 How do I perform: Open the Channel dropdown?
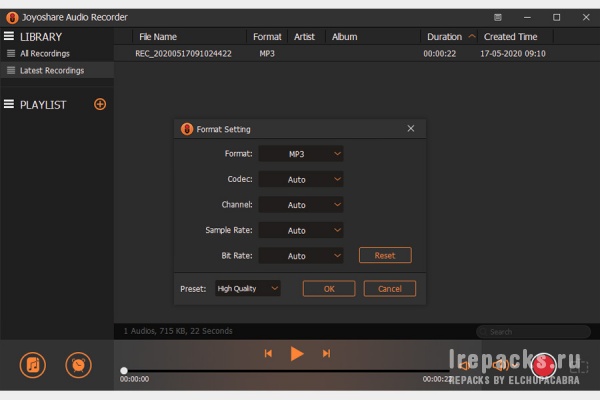point(301,205)
